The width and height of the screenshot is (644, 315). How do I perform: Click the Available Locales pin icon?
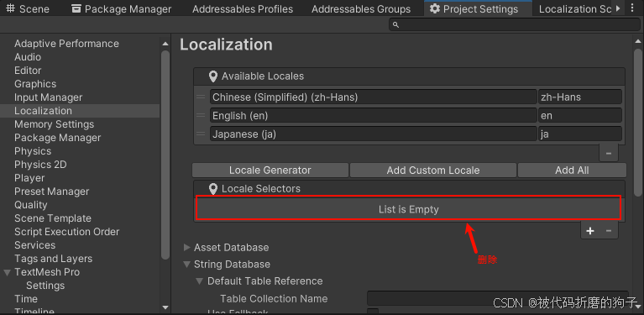pyautogui.click(x=212, y=76)
